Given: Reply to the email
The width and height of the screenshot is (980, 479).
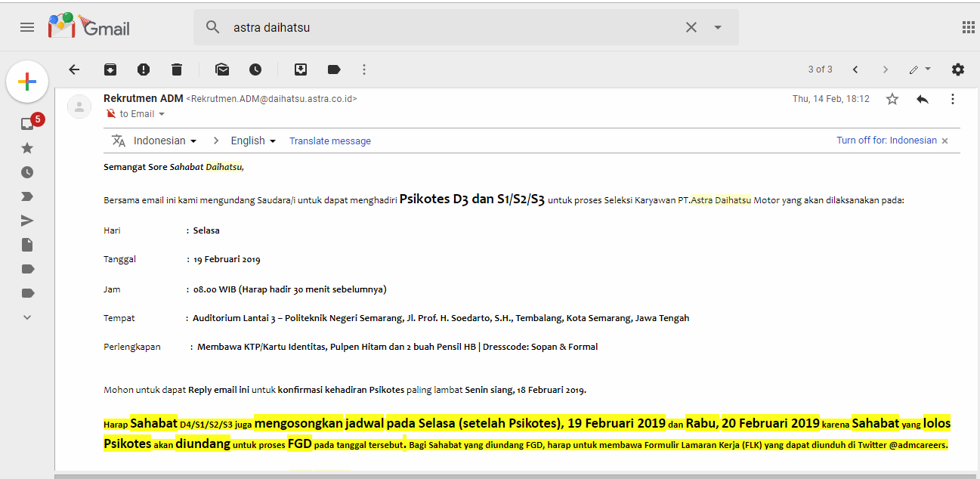Looking at the screenshot, I should (923, 99).
